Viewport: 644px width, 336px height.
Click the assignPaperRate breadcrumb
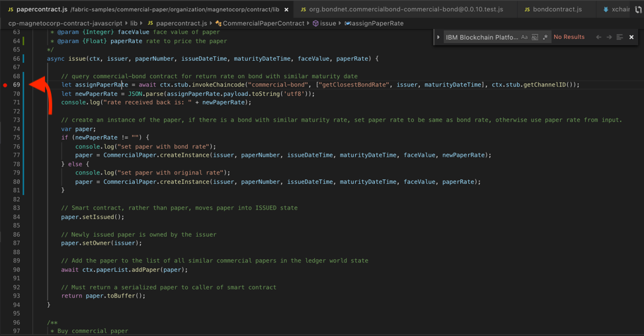(x=377, y=23)
